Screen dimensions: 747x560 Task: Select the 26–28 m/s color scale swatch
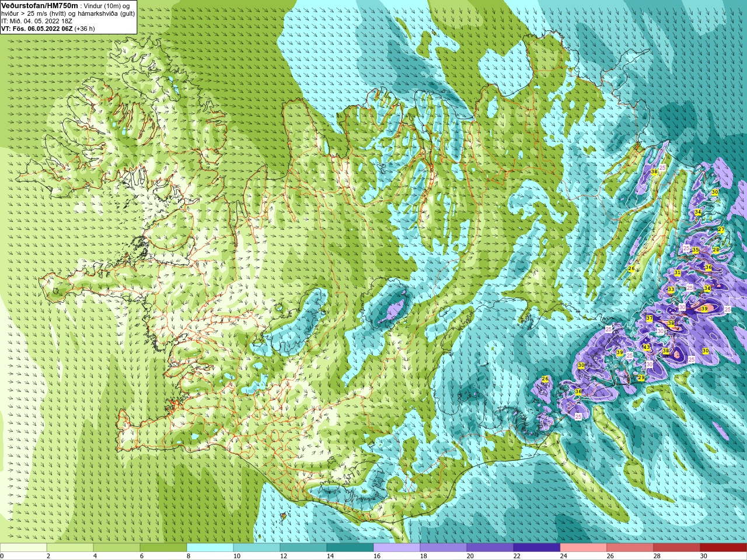click(x=630, y=548)
